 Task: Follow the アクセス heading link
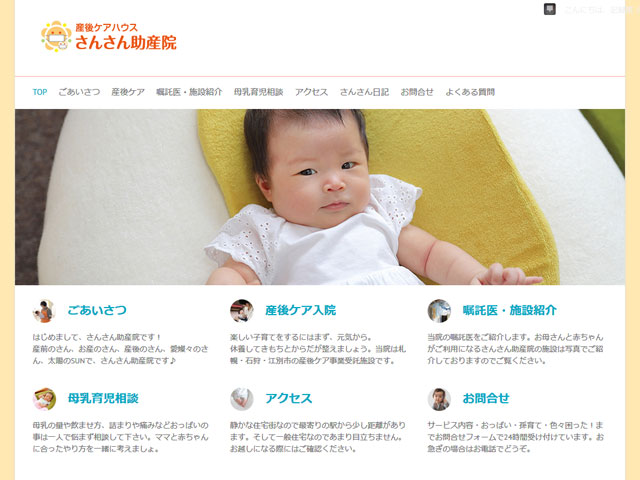coord(289,398)
